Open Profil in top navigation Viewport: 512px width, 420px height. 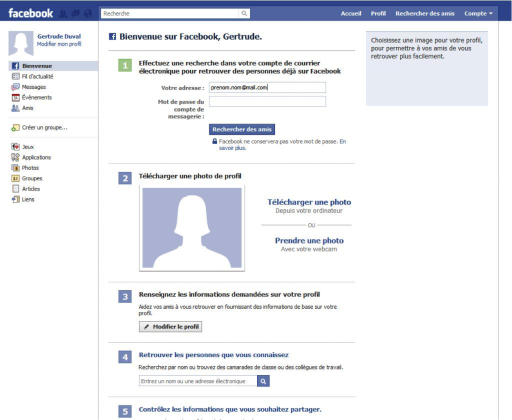[x=378, y=13]
